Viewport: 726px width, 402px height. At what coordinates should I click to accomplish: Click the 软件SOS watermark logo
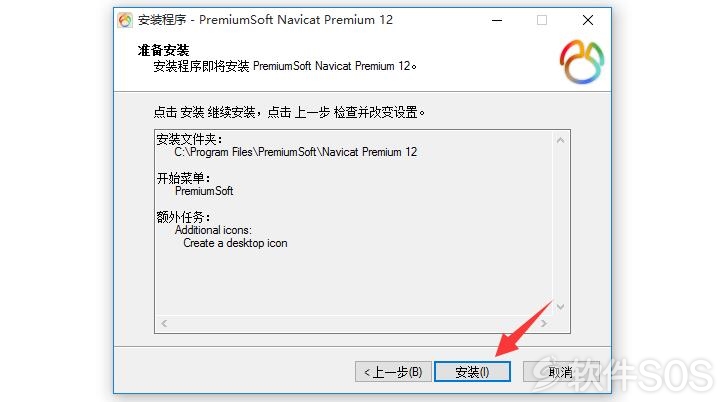[x=624, y=374]
